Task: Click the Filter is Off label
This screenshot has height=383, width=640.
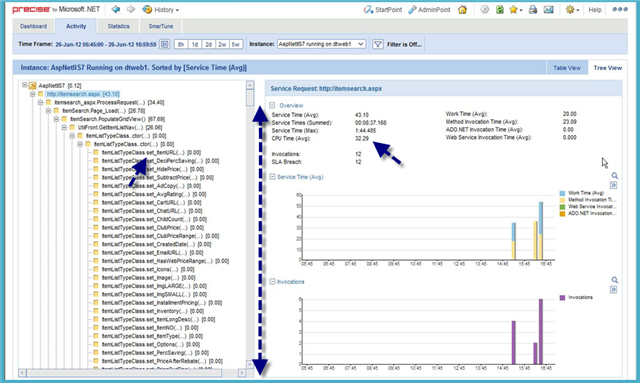Action: (x=404, y=45)
